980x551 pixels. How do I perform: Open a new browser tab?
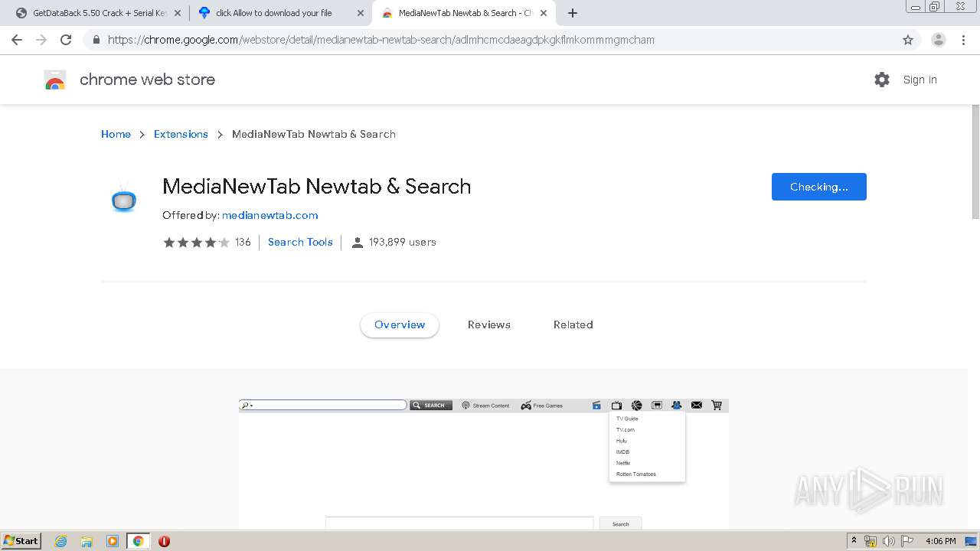point(573,13)
